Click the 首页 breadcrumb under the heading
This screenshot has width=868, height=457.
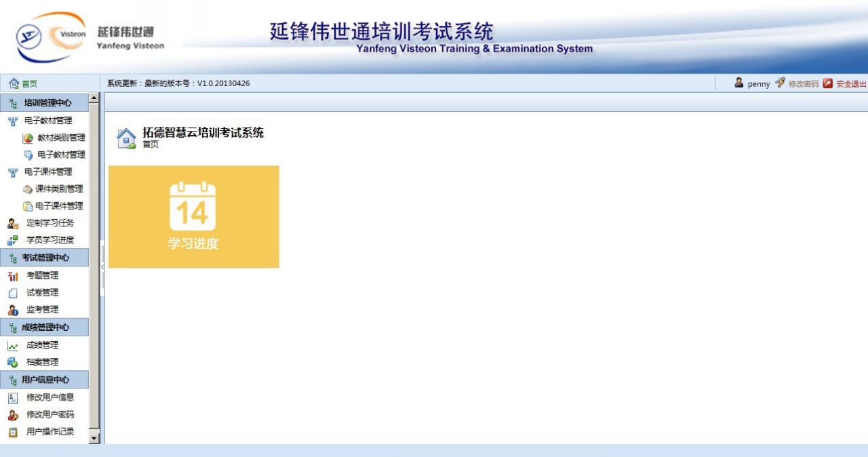click(151, 144)
